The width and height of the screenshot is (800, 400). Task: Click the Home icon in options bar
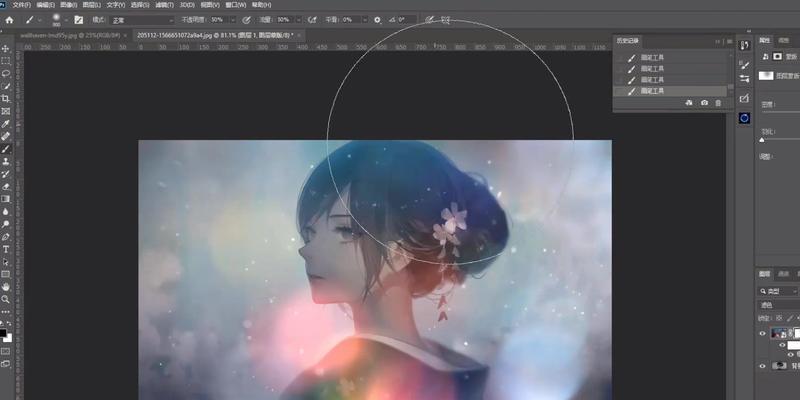coord(9,20)
